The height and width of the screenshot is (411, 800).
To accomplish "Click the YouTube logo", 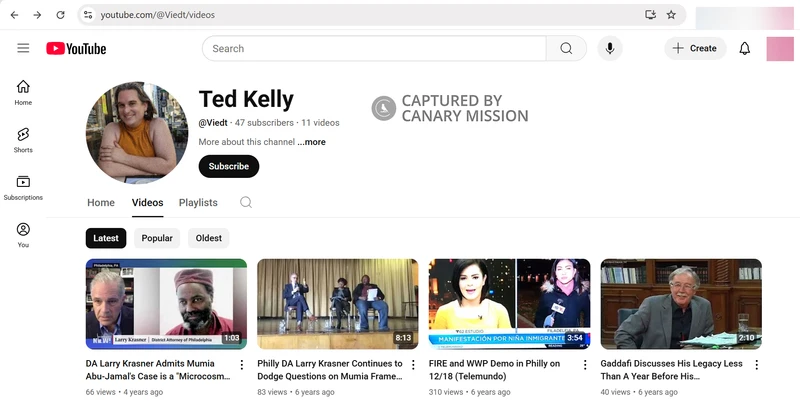I will (76, 48).
